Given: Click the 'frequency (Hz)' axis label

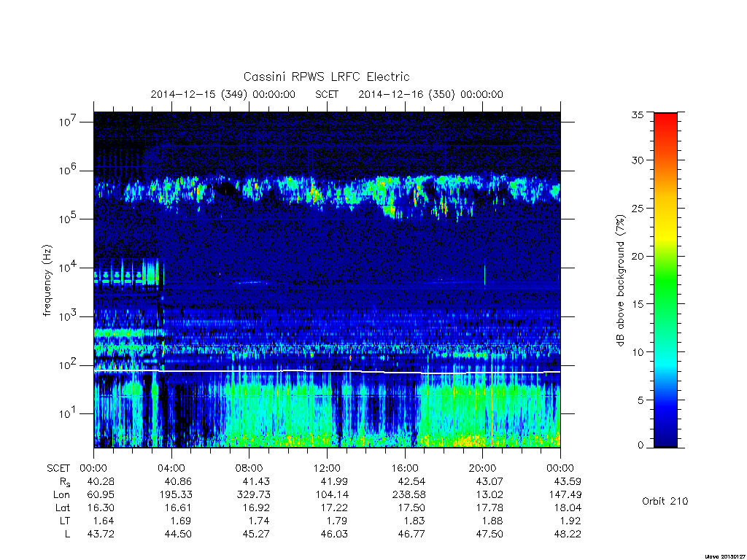Looking at the screenshot, I should click(x=47, y=281).
